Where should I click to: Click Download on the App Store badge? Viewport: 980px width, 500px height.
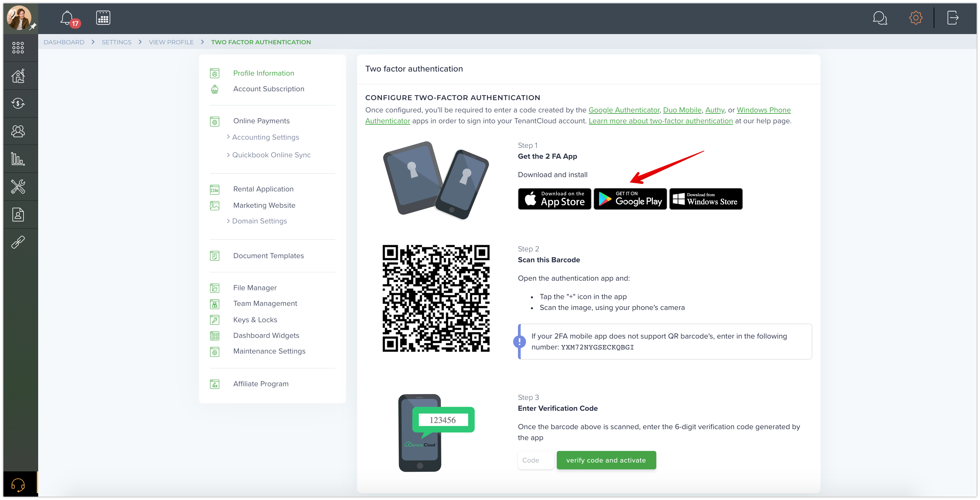click(x=554, y=199)
